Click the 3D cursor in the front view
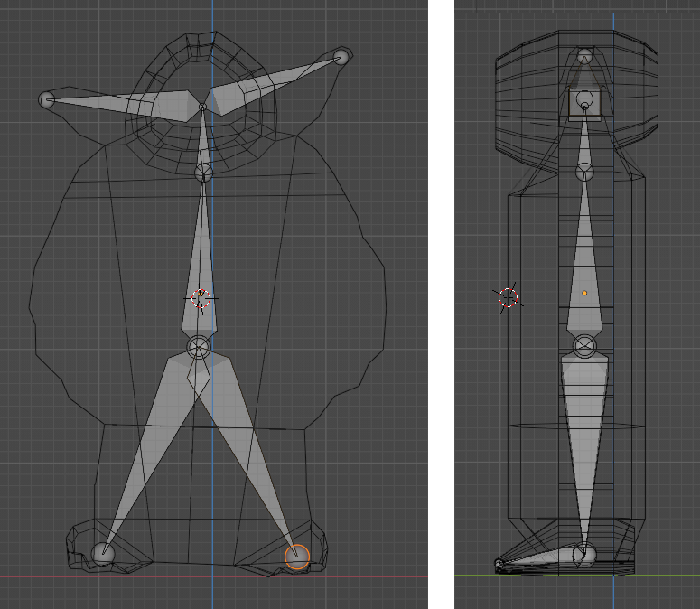This screenshot has width=700, height=609. (201, 298)
